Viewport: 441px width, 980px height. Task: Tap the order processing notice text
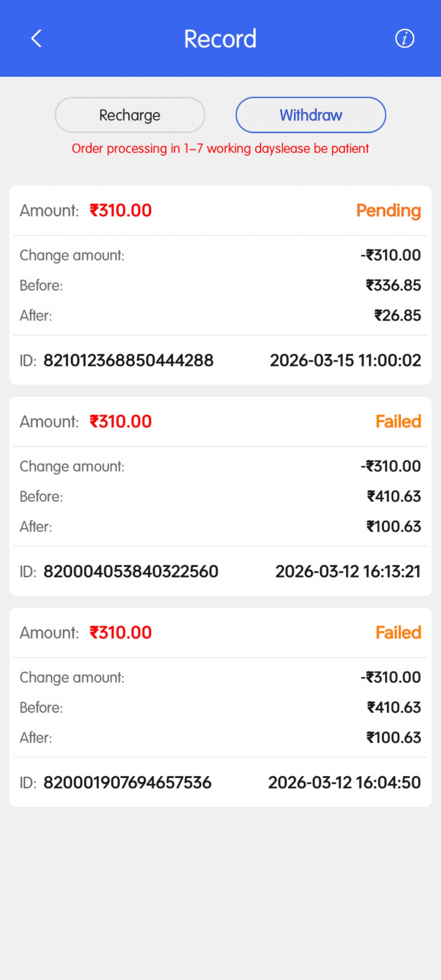[220, 149]
